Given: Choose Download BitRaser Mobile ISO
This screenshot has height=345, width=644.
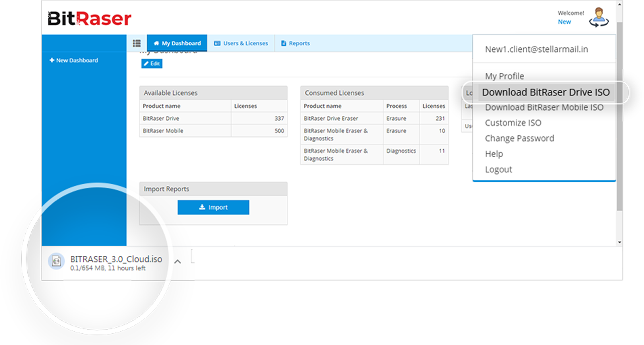Looking at the screenshot, I should click(544, 107).
